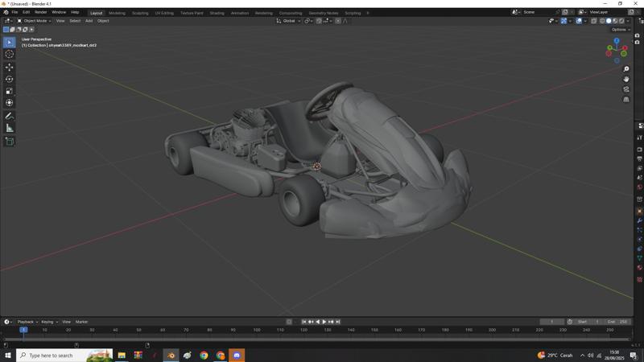This screenshot has width=644, height=362.
Task: Open the Render menu
Action: pyautogui.click(x=40, y=12)
